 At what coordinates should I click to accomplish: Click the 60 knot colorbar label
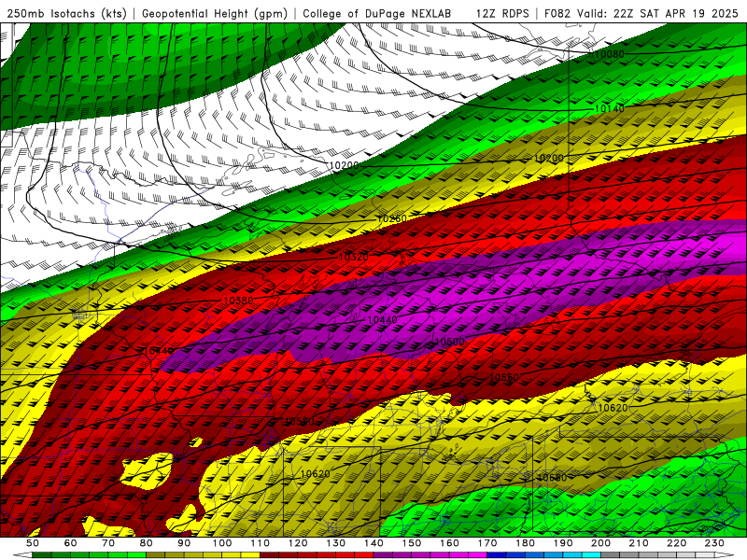tap(71, 543)
